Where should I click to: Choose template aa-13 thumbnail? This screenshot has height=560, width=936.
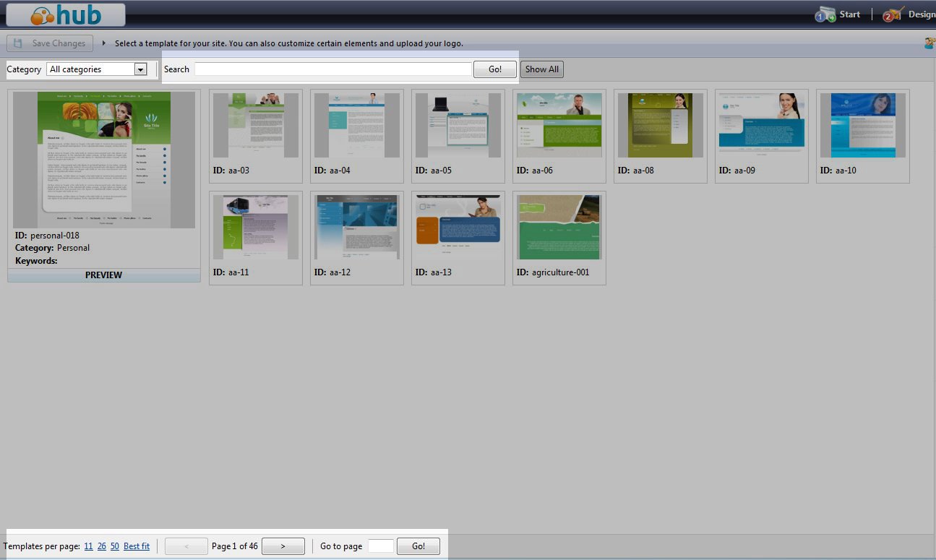(458, 228)
